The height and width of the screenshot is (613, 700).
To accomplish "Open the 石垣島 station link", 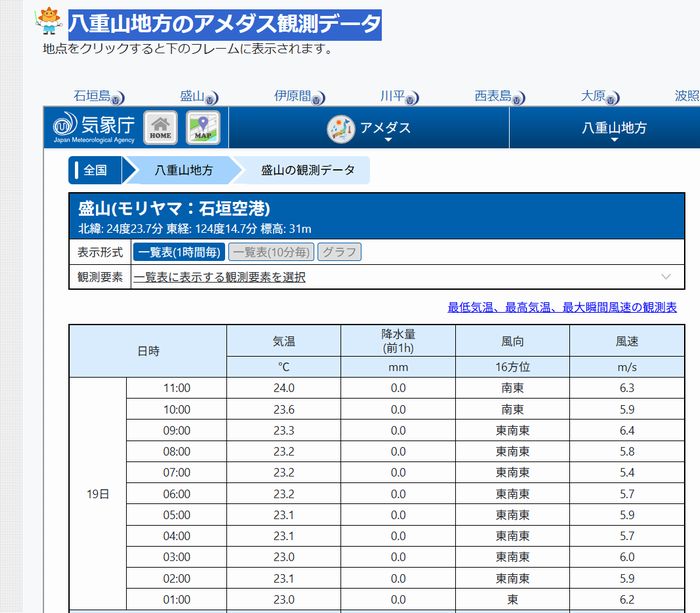I will click(x=92, y=96).
